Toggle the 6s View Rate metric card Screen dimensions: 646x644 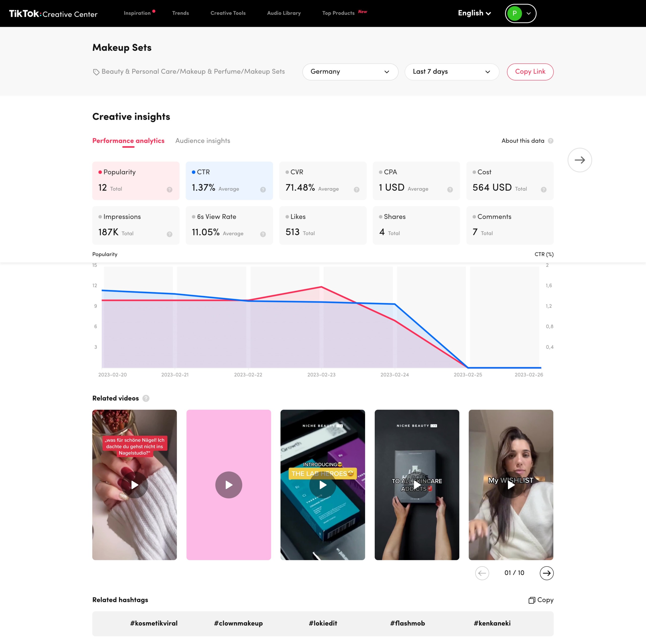(x=229, y=225)
